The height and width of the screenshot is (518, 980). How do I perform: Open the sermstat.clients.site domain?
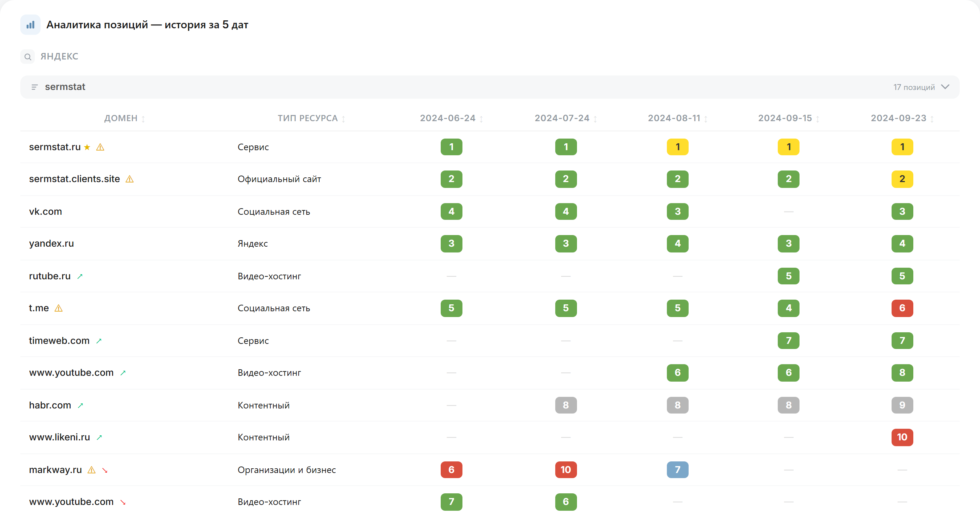(x=74, y=179)
